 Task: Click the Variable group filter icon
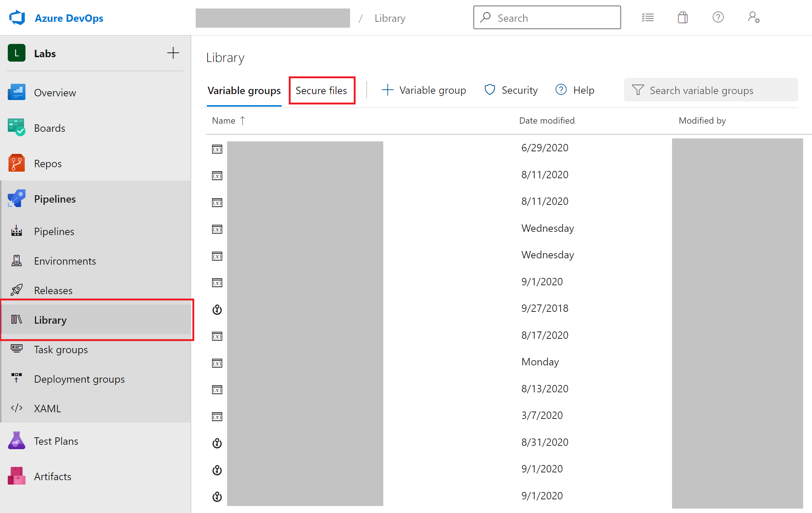(x=638, y=90)
